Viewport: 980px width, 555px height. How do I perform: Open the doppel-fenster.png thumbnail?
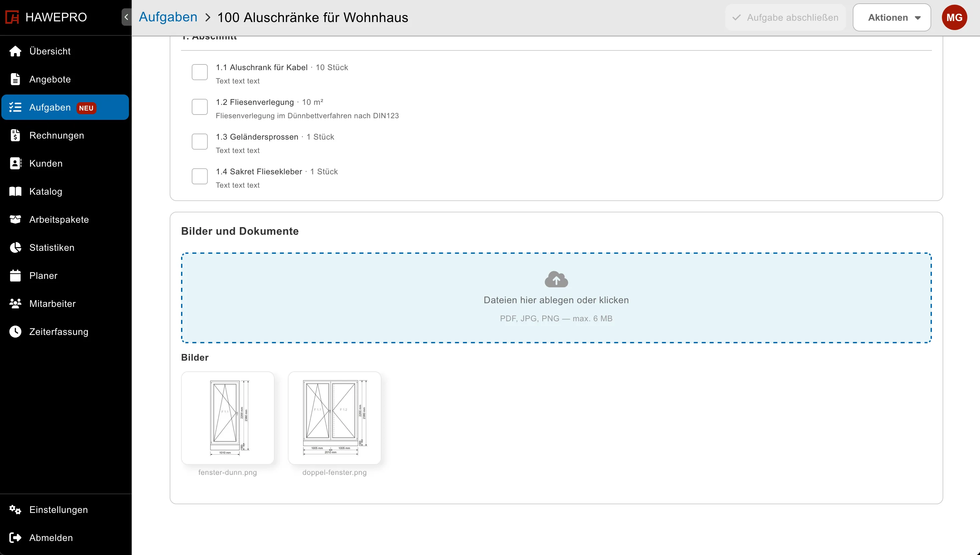pyautogui.click(x=334, y=418)
